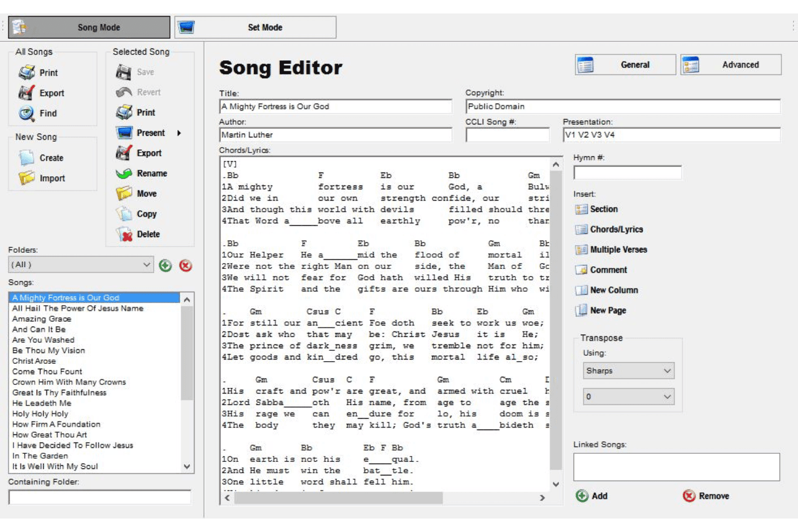Click the CCLI Song # field
Image resolution: width=798 pixels, height=532 pixels.
coord(507,135)
